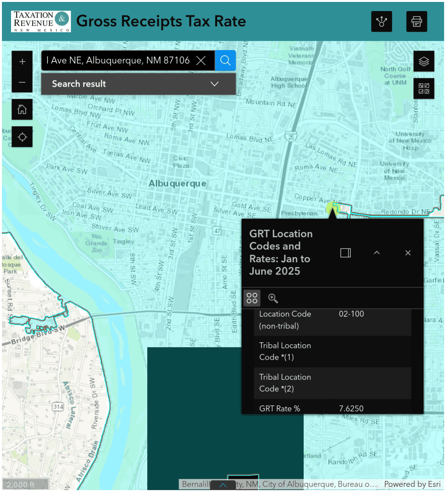Click the Albuquerque city label
This screenshot has height=493, width=448.
178,184
